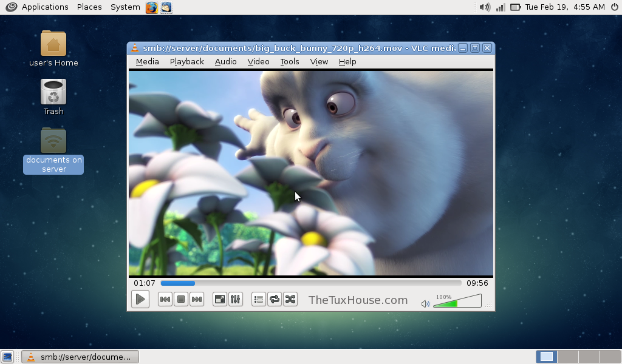
Task: Open the clock calendar date
Action: 565,7
